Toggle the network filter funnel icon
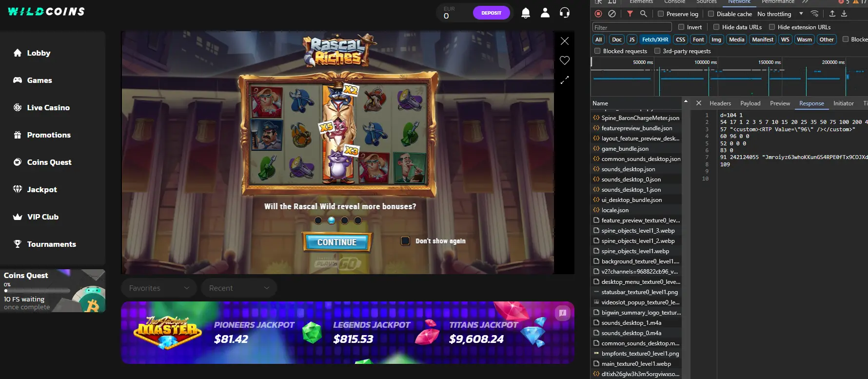Screen dimensions: 868x379 coord(630,14)
